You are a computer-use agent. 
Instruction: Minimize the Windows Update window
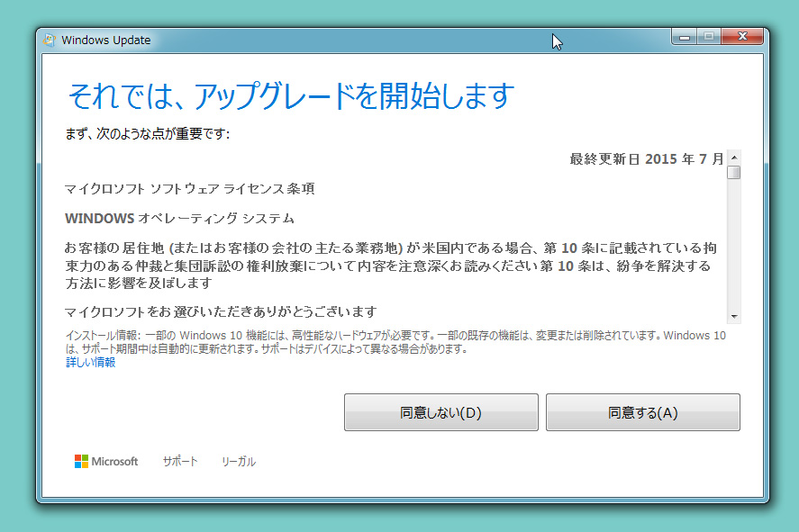pos(685,37)
